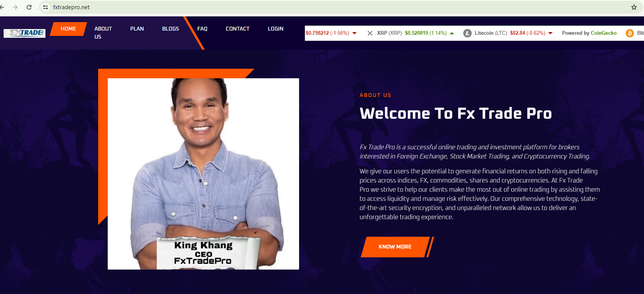Click the XRP coin icon in ticker
This screenshot has height=294, width=644.
tap(370, 33)
